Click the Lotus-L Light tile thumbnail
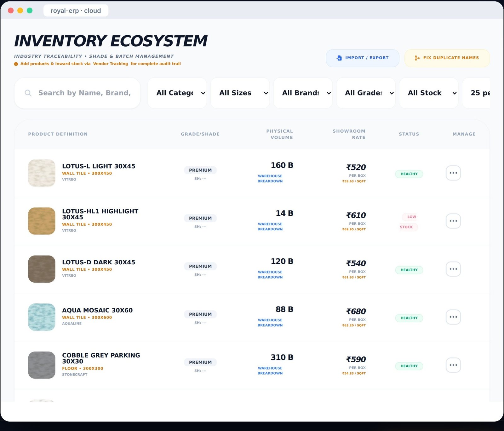This screenshot has height=431, width=504. (x=42, y=173)
